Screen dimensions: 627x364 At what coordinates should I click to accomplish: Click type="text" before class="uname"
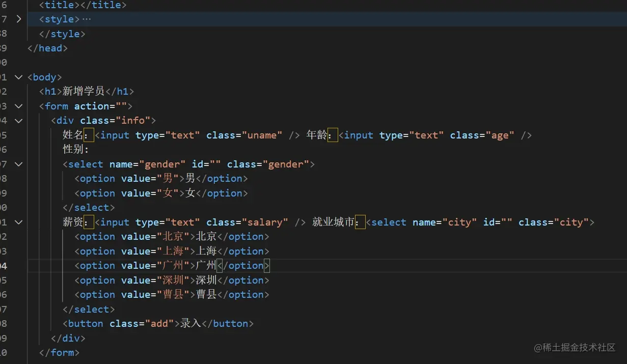(x=168, y=135)
